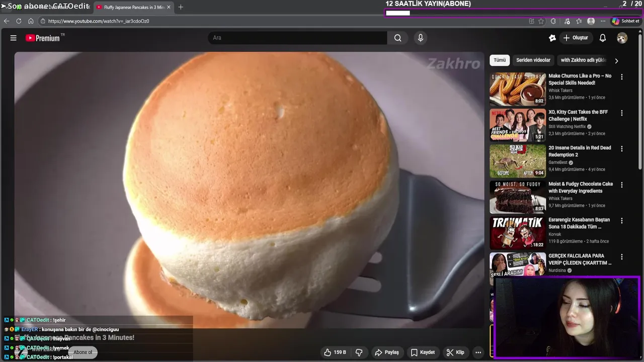Open options menu for Chocolate Cake video
Image resolution: width=644 pixels, height=362 pixels.
pyautogui.click(x=622, y=185)
